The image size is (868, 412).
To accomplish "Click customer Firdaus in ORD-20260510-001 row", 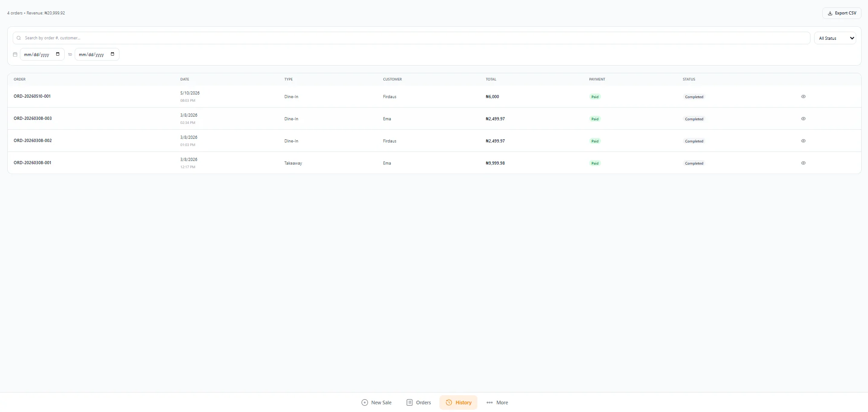I will pyautogui.click(x=390, y=97).
